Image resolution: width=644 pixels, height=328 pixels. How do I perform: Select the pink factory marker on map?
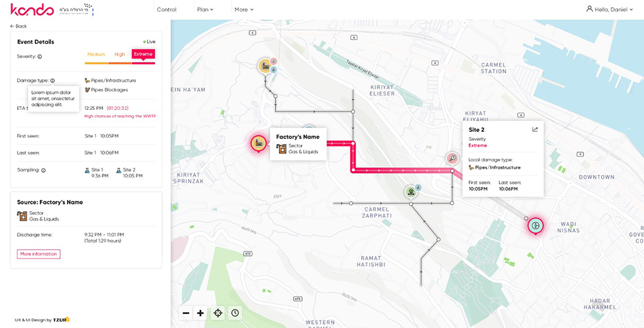point(258,143)
